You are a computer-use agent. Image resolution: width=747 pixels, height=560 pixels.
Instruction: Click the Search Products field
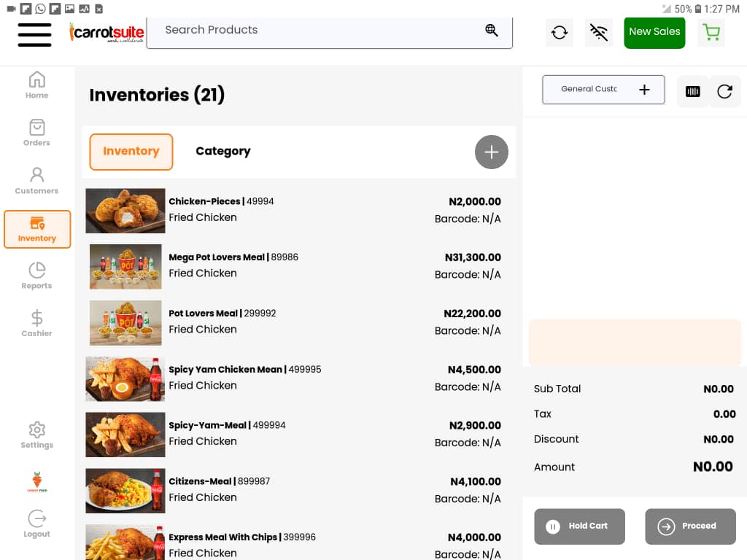314,30
